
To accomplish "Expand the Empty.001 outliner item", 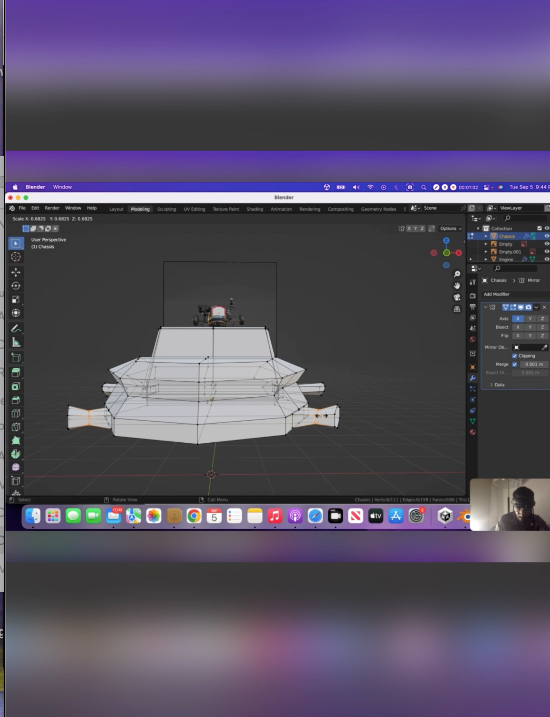I will (x=486, y=251).
